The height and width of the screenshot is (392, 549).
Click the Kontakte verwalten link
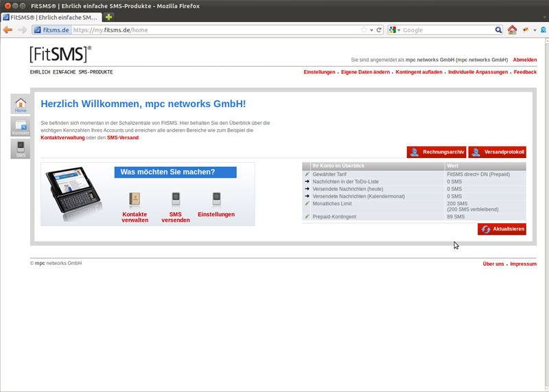click(135, 217)
